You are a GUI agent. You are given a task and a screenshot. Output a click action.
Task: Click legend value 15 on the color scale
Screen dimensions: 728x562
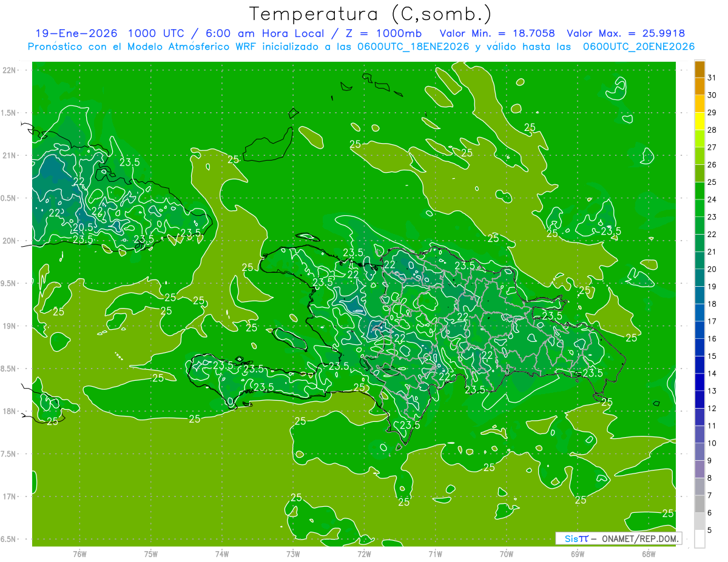(x=712, y=356)
